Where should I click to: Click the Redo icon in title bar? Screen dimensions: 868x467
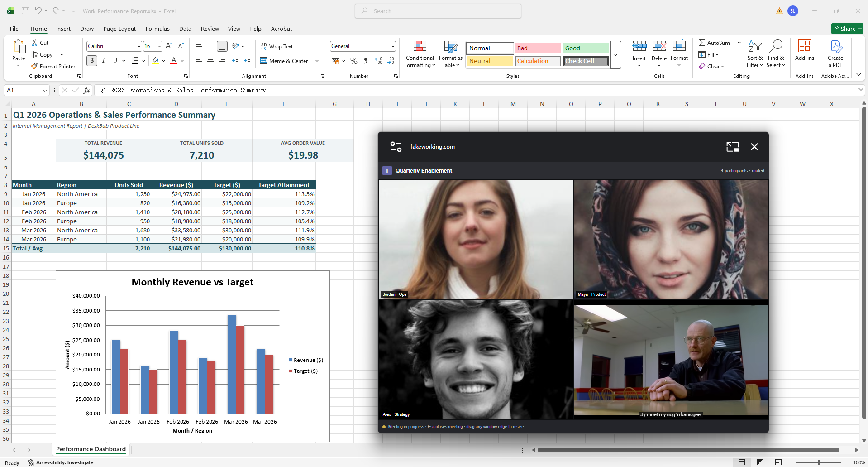point(56,11)
